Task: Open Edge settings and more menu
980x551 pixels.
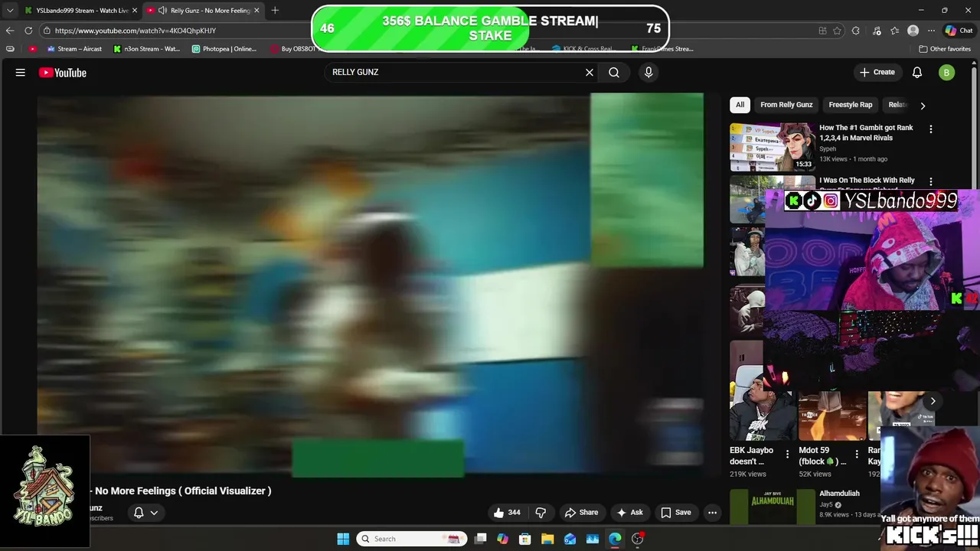Action: 931,31
